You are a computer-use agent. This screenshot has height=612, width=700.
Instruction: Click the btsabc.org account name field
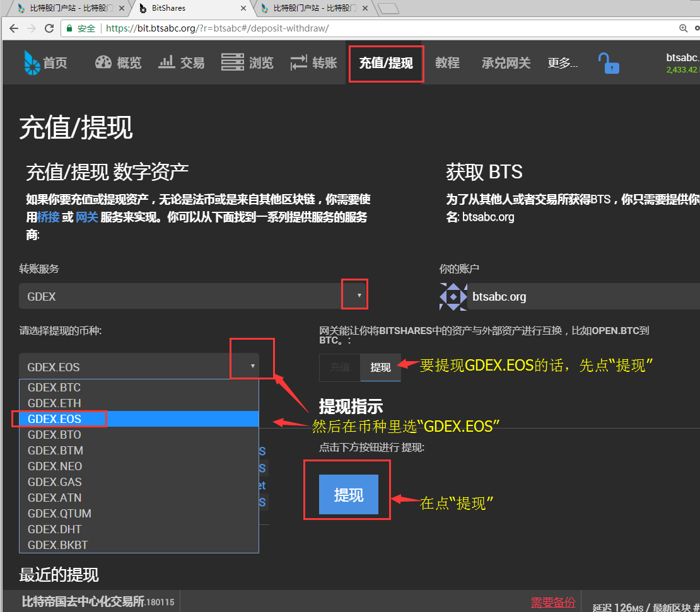pos(583,297)
